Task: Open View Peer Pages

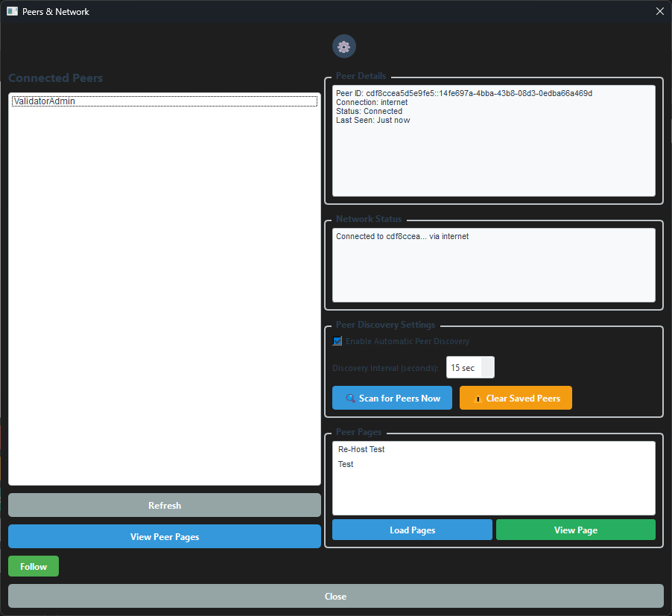Action: pos(165,537)
